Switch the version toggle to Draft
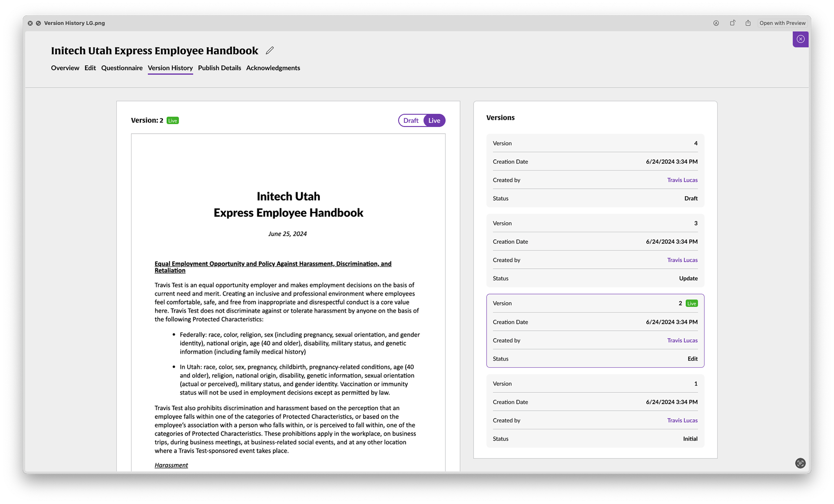The image size is (834, 504). pos(410,121)
